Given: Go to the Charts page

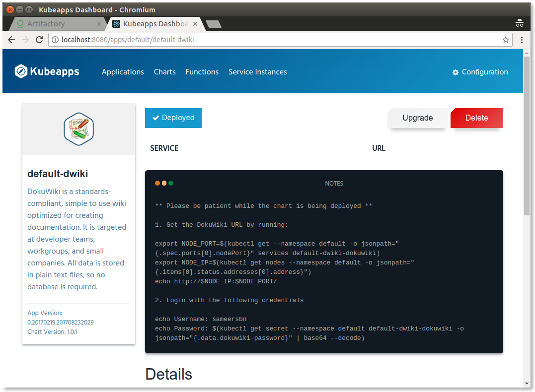Looking at the screenshot, I should pyautogui.click(x=165, y=72).
